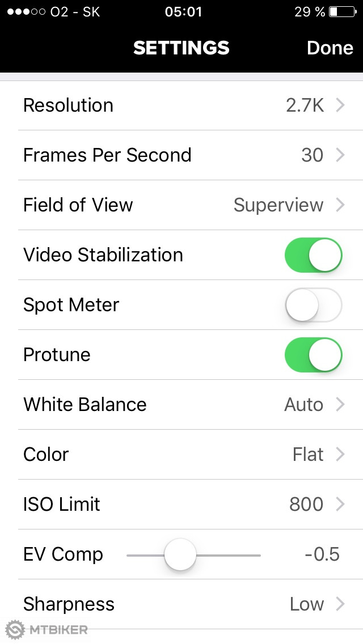Click the EV Comp slider knob
Image resolution: width=363 pixels, height=644 pixels.
tap(180, 554)
